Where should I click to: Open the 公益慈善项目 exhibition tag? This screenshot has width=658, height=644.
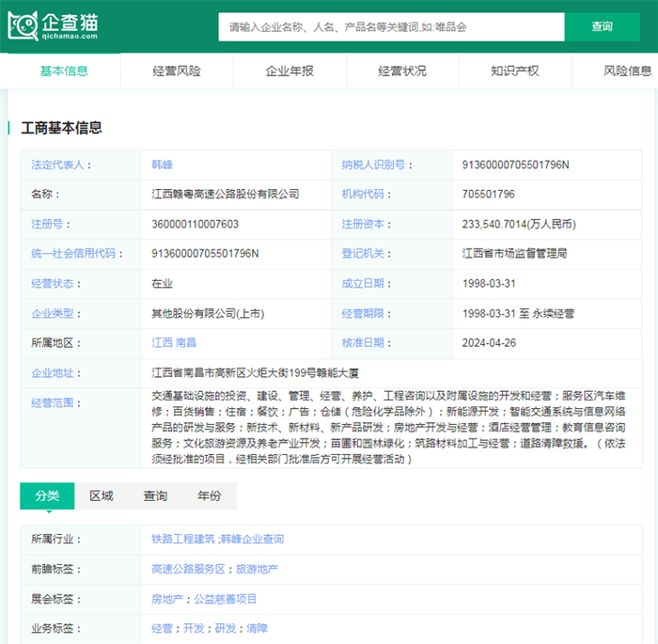(225, 599)
